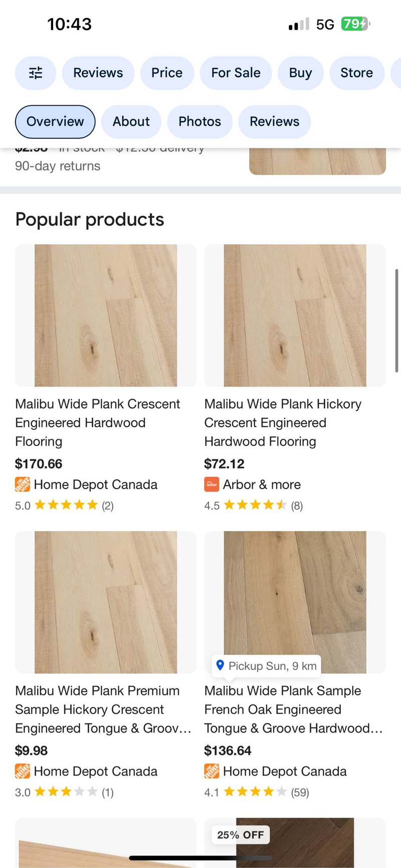Tap the Store filter chip
401x868 pixels.
pos(356,73)
